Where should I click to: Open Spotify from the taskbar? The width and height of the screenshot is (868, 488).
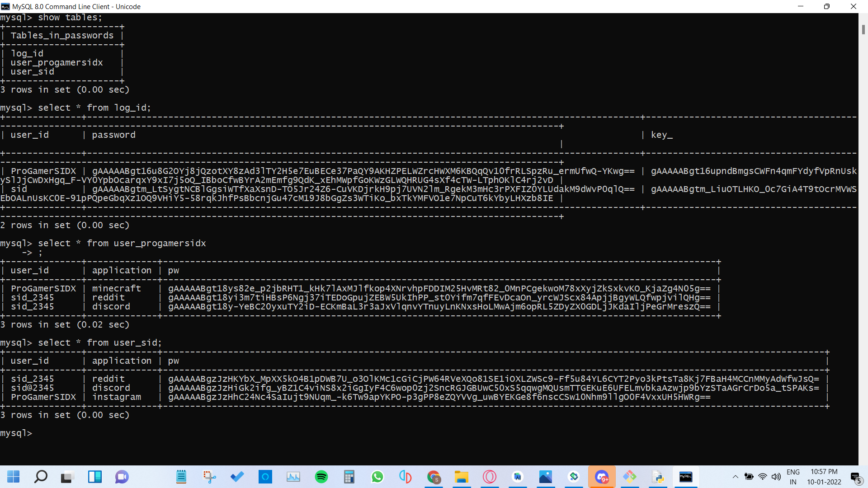(321, 477)
